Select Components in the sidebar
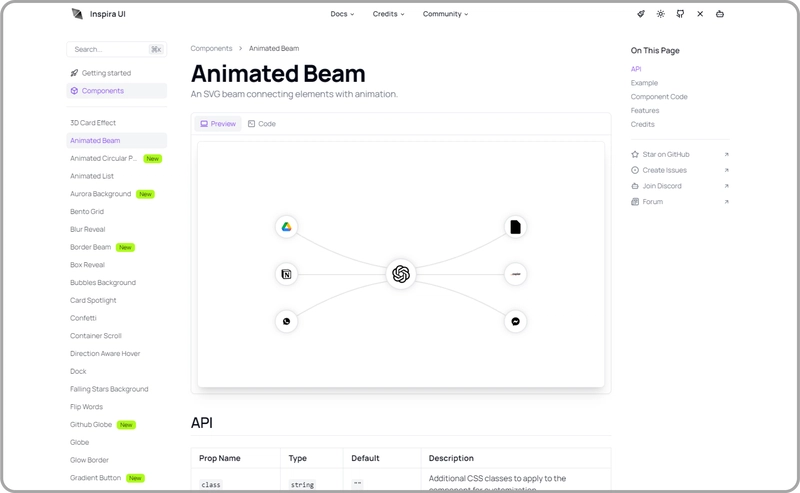This screenshot has height=493, width=800. click(116, 91)
